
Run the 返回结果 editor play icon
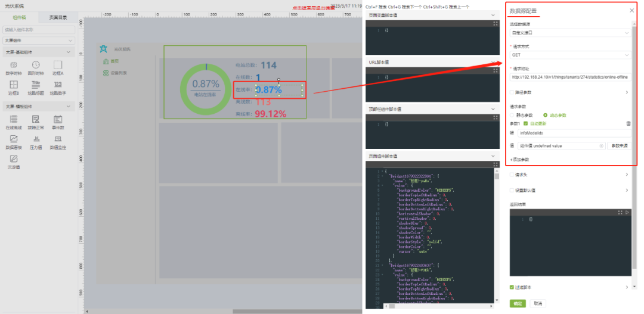(627, 213)
